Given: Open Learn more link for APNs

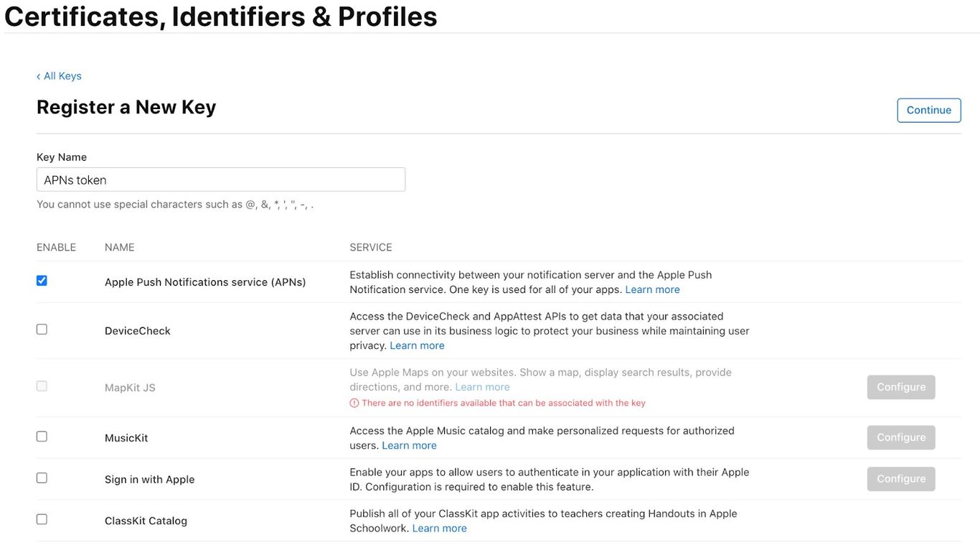Looking at the screenshot, I should pyautogui.click(x=652, y=289).
